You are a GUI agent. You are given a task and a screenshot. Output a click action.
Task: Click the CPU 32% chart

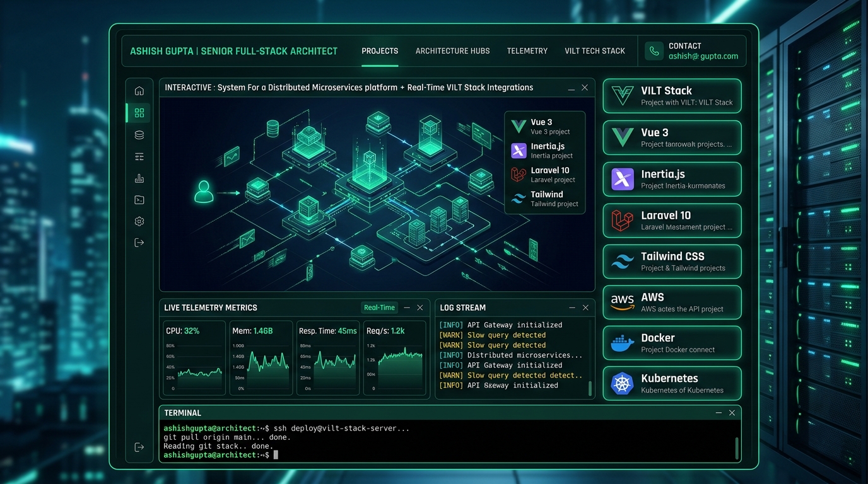point(194,358)
